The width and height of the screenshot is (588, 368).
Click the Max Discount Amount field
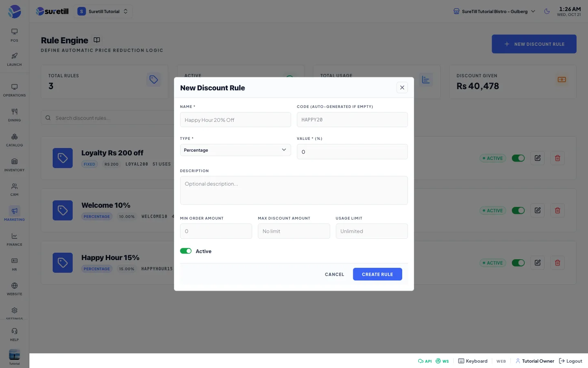click(x=294, y=231)
